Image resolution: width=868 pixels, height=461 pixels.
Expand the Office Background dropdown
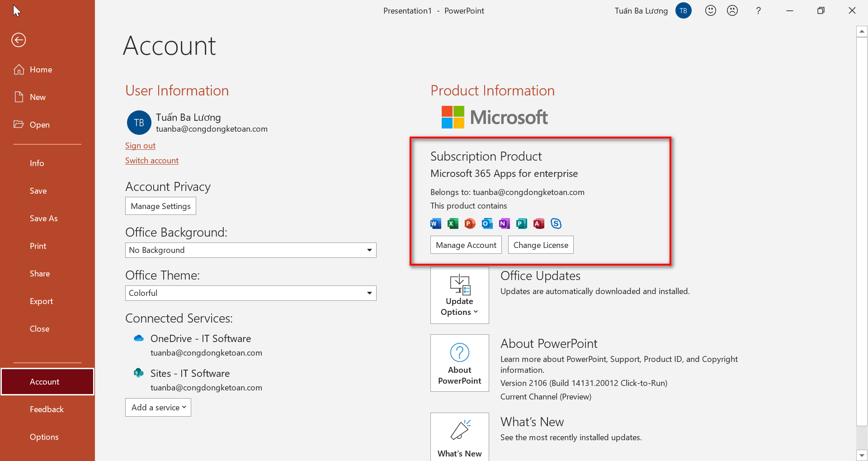(x=251, y=250)
